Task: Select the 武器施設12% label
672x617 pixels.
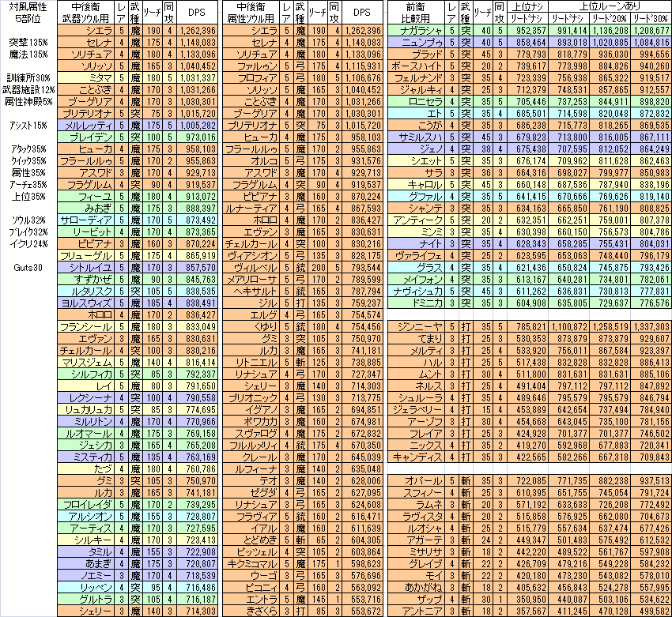Action: pyautogui.click(x=28, y=90)
